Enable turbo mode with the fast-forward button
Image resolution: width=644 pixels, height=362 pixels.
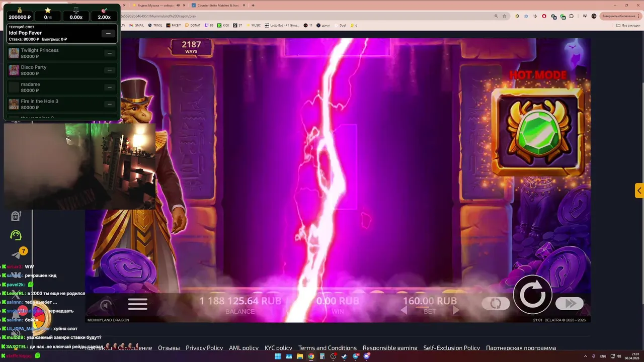click(570, 303)
